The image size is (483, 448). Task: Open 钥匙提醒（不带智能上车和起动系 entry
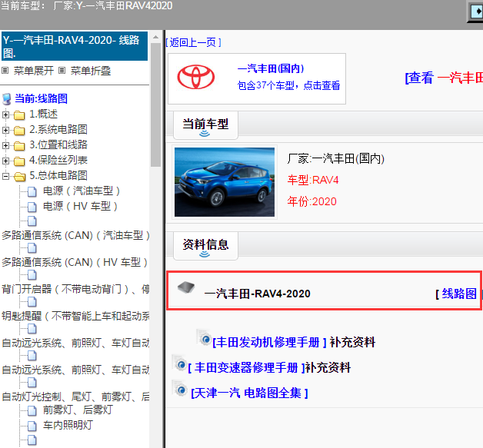pyautogui.click(x=75, y=316)
